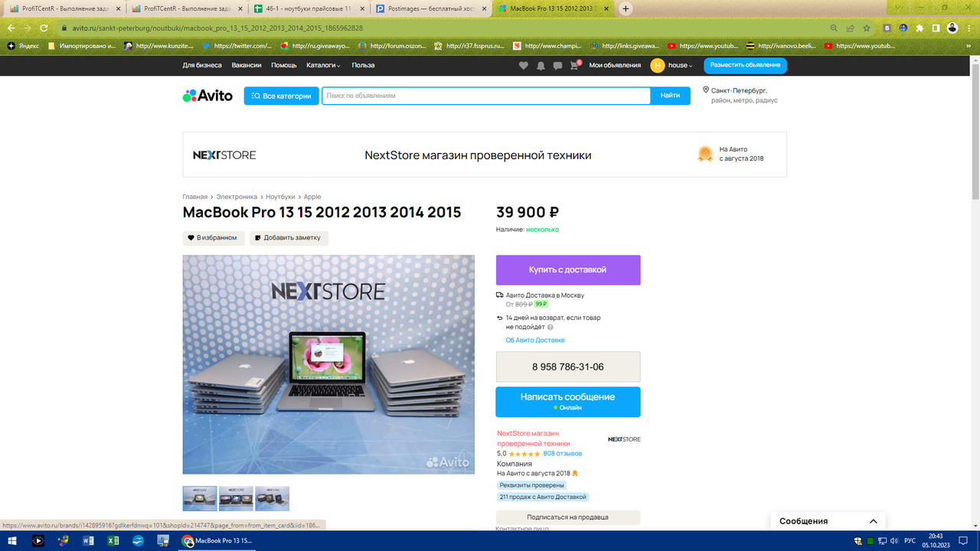980x551 pixels.
Task: Toggle 'В избранном' favorite button
Action: click(214, 238)
